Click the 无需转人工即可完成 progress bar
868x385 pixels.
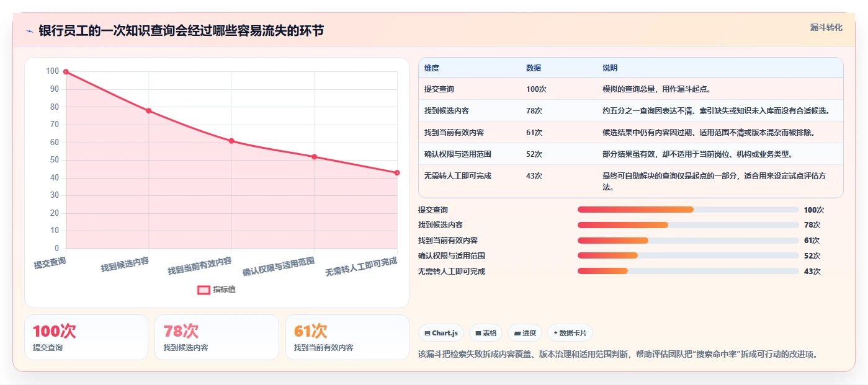click(688, 272)
